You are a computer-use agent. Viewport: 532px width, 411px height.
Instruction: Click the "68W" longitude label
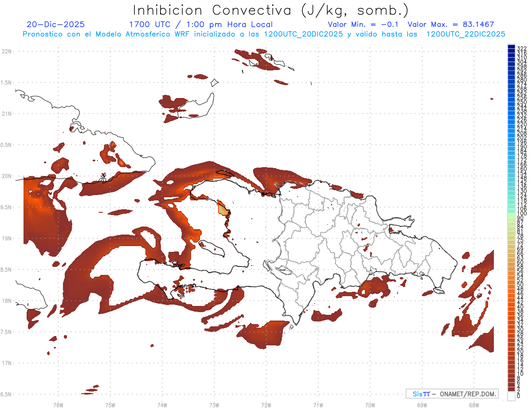click(x=474, y=405)
